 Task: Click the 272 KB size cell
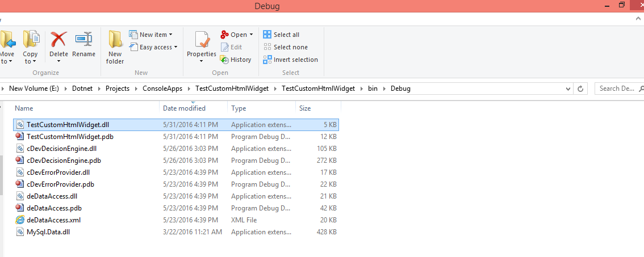[x=327, y=161]
